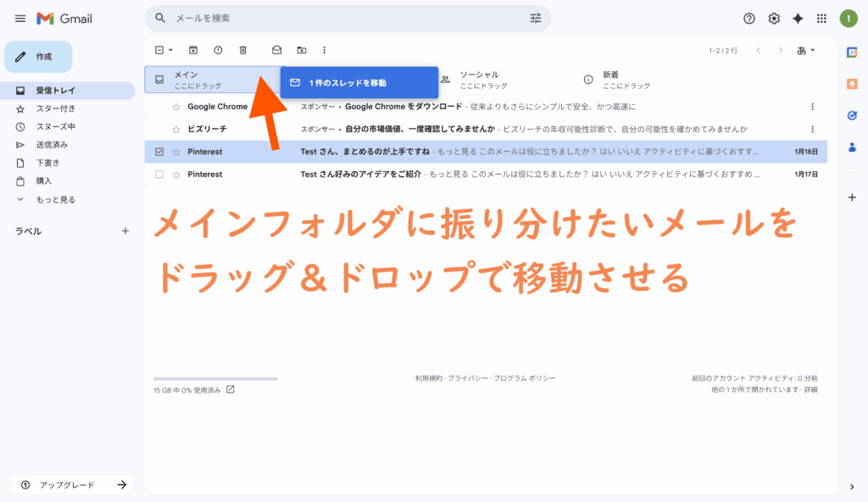This screenshot has width=868, height=502.
Task: Uncheck the selected Pinterest email from 1月18日
Action: [x=159, y=152]
